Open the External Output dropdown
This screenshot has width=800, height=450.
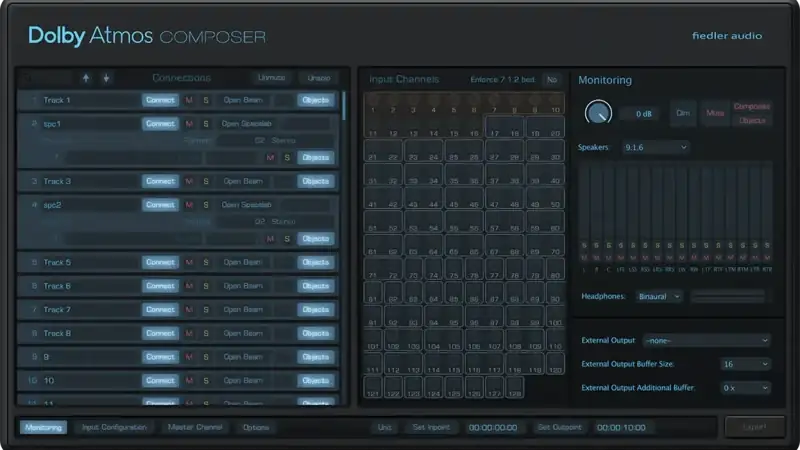pos(707,340)
